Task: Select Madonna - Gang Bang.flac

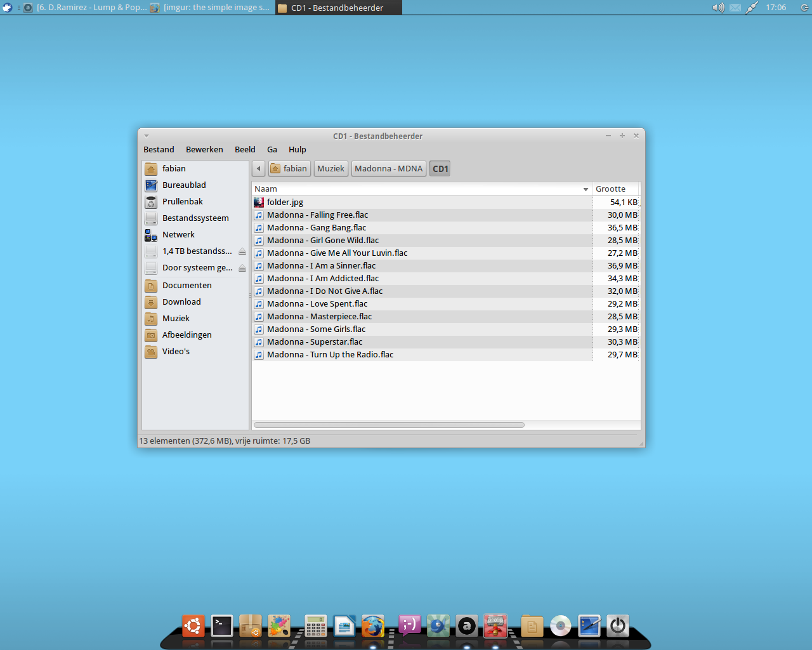Action: point(445,228)
